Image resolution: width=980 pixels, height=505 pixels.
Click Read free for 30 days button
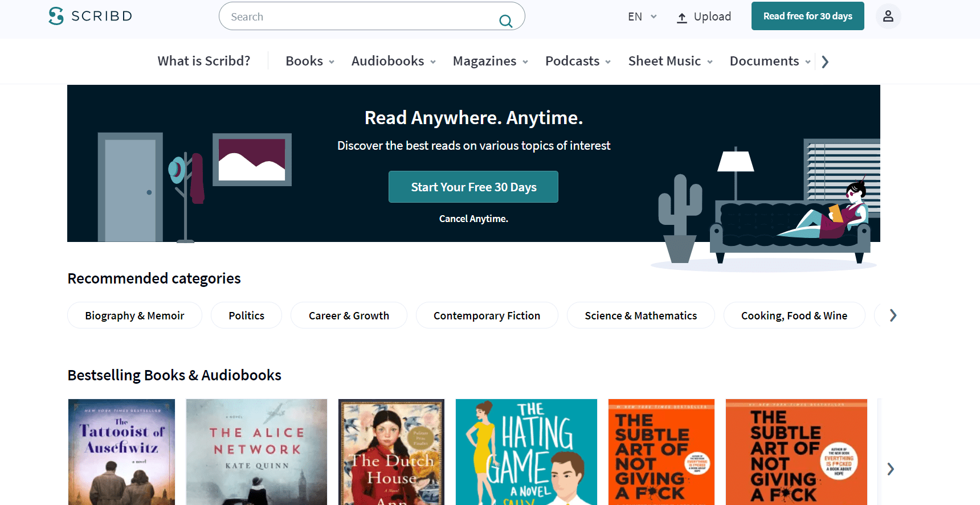coord(807,16)
